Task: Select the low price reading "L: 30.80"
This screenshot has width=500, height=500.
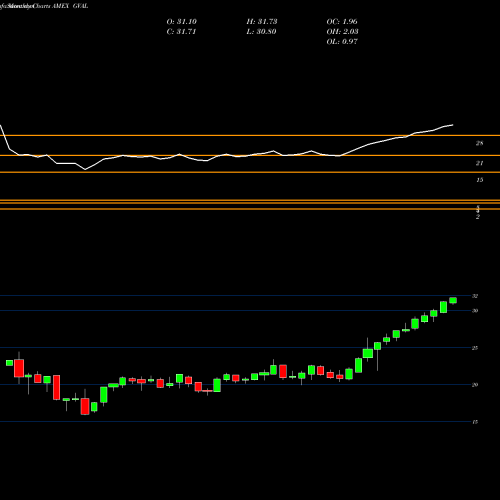Action: (x=261, y=32)
